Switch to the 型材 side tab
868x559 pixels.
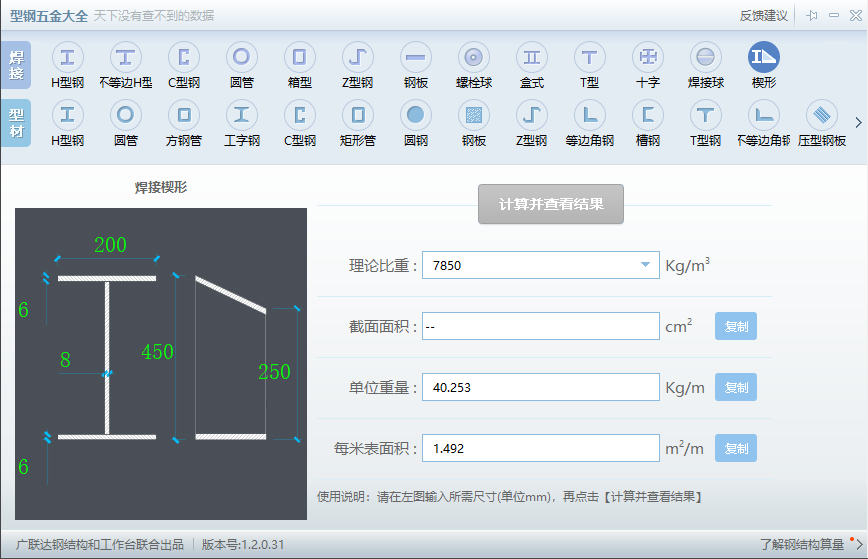pyautogui.click(x=16, y=123)
